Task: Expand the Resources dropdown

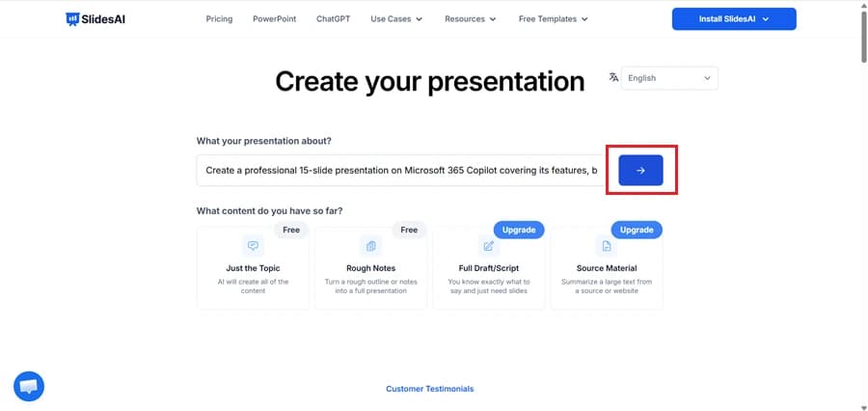Action: tap(471, 19)
